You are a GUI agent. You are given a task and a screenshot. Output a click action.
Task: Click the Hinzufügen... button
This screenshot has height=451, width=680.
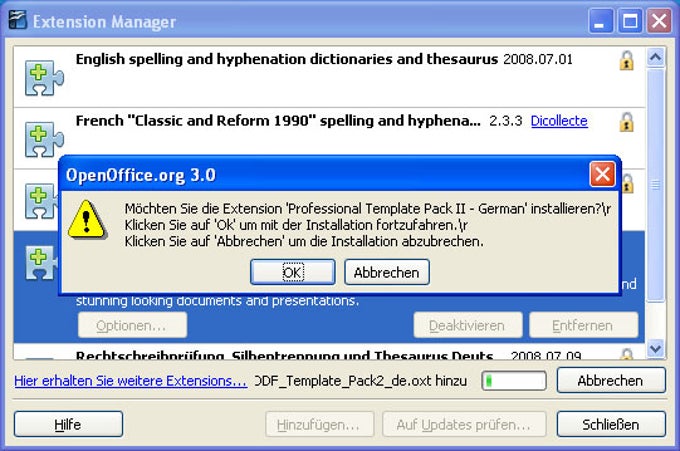(x=320, y=424)
